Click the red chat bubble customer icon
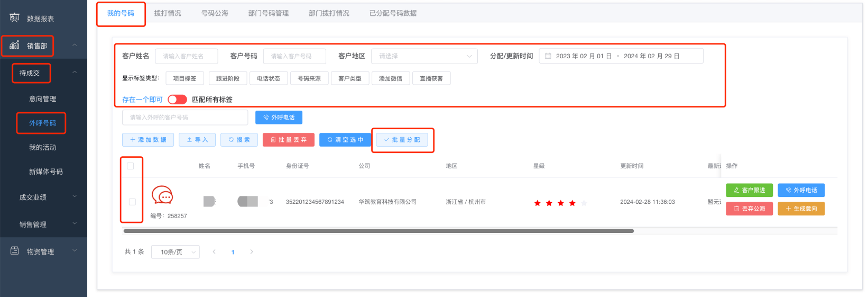The height and width of the screenshot is (297, 868). click(162, 195)
